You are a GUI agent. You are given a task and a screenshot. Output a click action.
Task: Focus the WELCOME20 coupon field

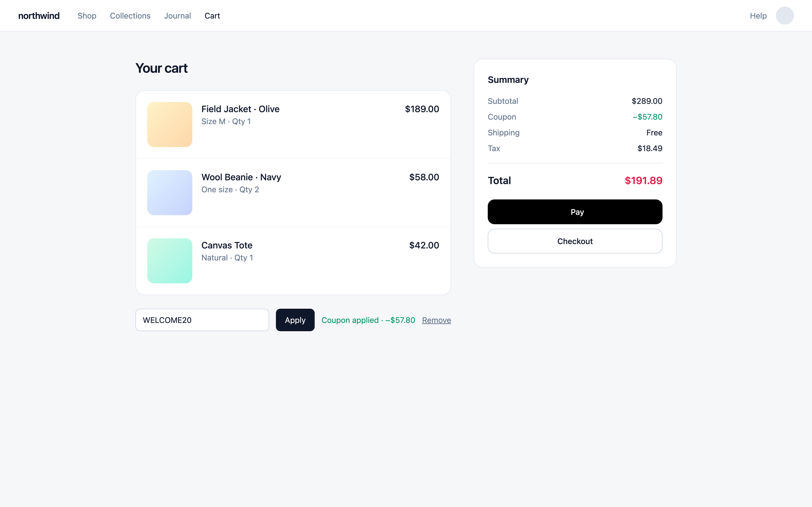202,320
